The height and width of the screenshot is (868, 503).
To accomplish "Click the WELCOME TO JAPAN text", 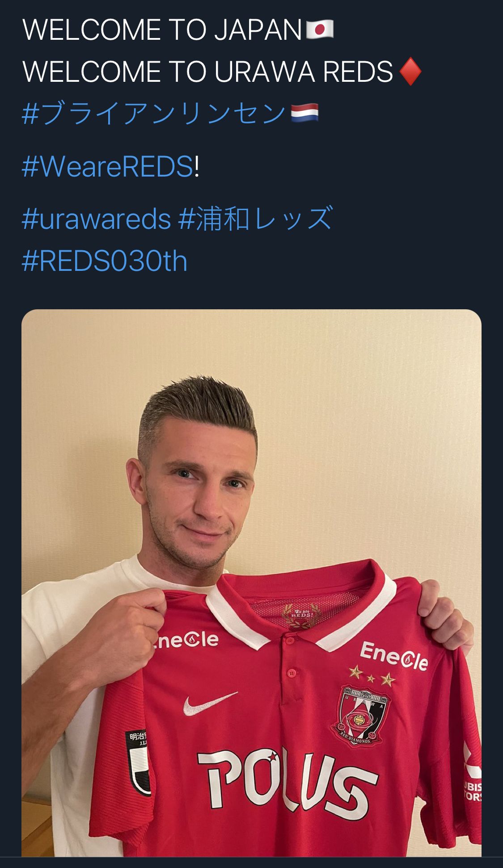I will pos(162,29).
